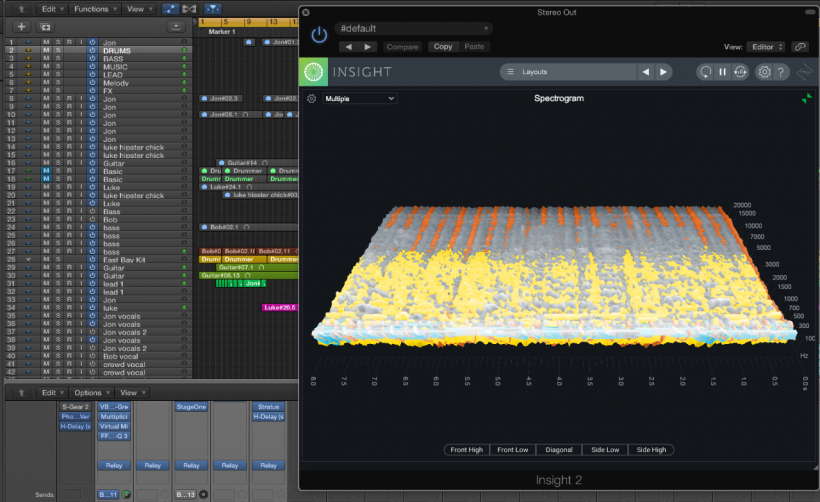Open the mixer Options menu
This screenshot has width=820, height=502.
(91, 393)
